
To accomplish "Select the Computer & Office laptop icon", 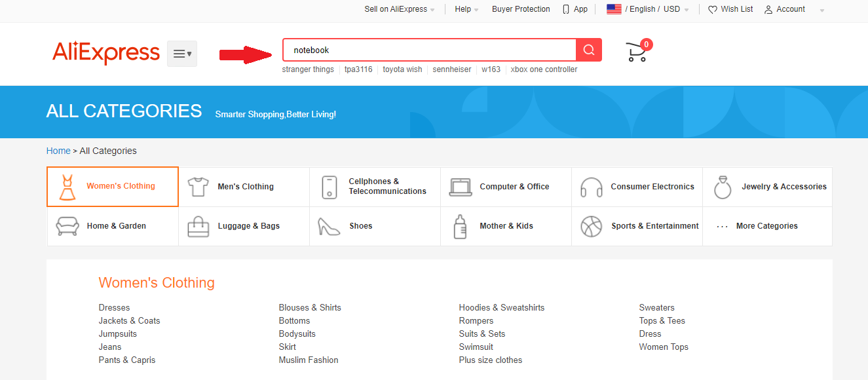I will click(x=461, y=187).
